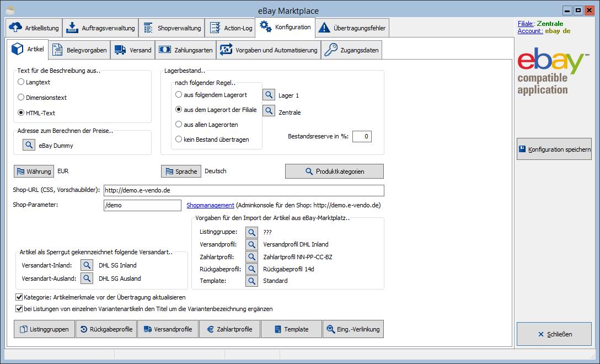
Task: Click the application icon in title bar
Action: (10, 10)
